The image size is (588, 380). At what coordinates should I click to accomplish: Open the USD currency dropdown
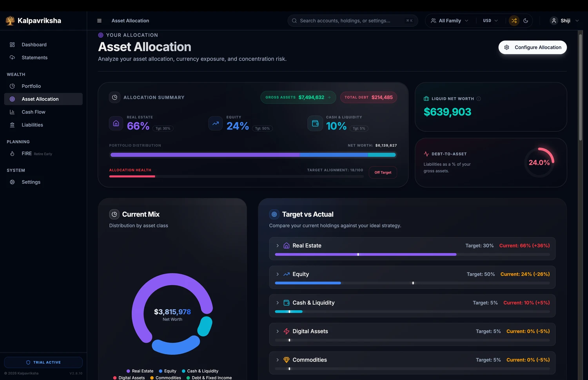(490, 21)
